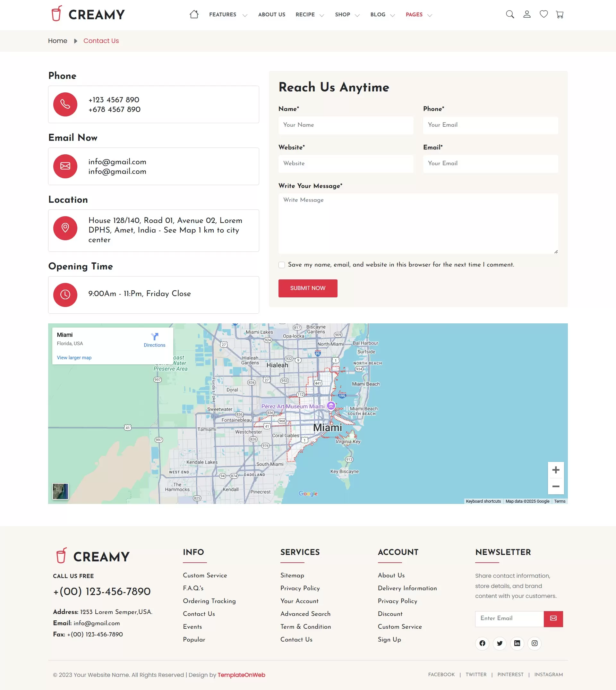Open the View larger map link

tap(74, 358)
